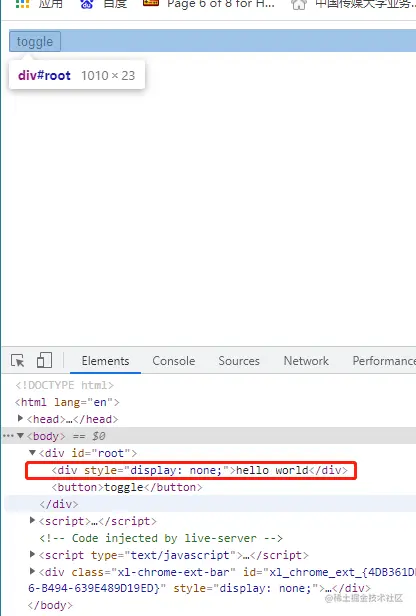Switch to the Network tab
Viewport: 416px width, 616px height.
306,361
